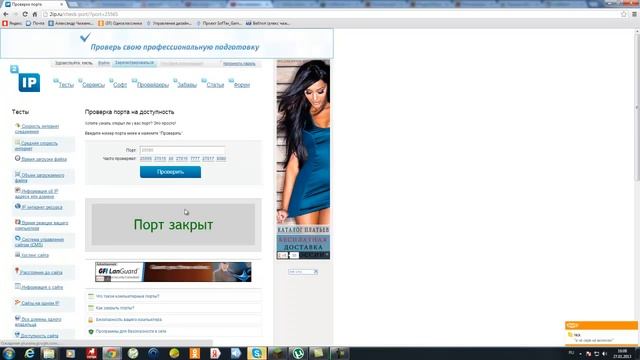Click the 2ip.ru address bar
Screen dimensions: 640x360
pyautogui.click(x=331, y=14)
